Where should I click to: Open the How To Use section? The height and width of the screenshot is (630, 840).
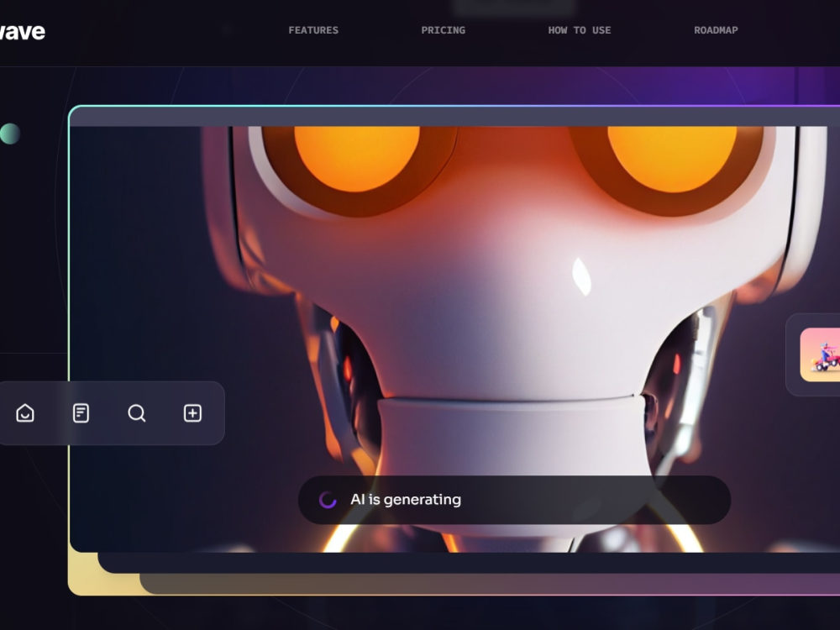pyautogui.click(x=579, y=30)
